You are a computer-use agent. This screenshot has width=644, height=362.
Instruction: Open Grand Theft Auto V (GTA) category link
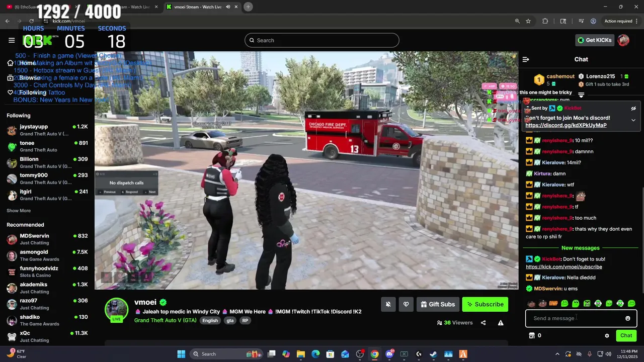pyautogui.click(x=165, y=321)
